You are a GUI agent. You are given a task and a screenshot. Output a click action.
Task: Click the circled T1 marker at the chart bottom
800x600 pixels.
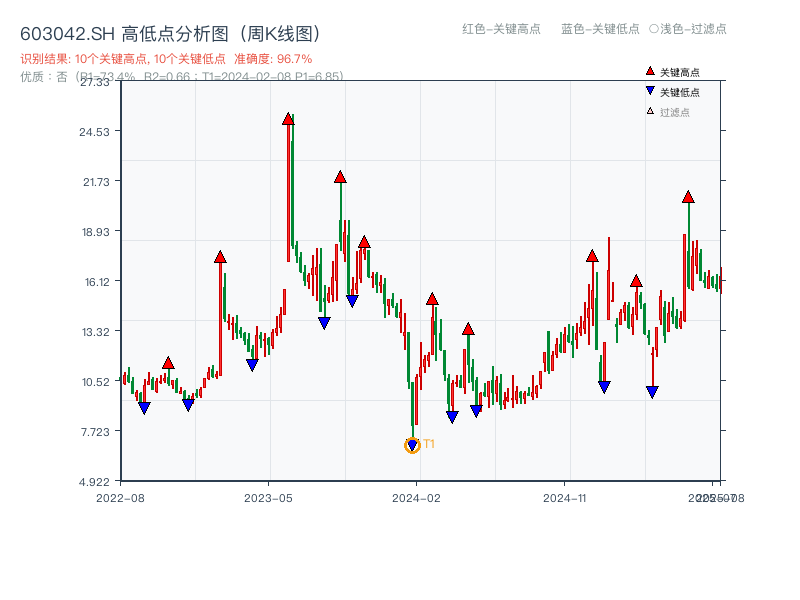point(413,443)
